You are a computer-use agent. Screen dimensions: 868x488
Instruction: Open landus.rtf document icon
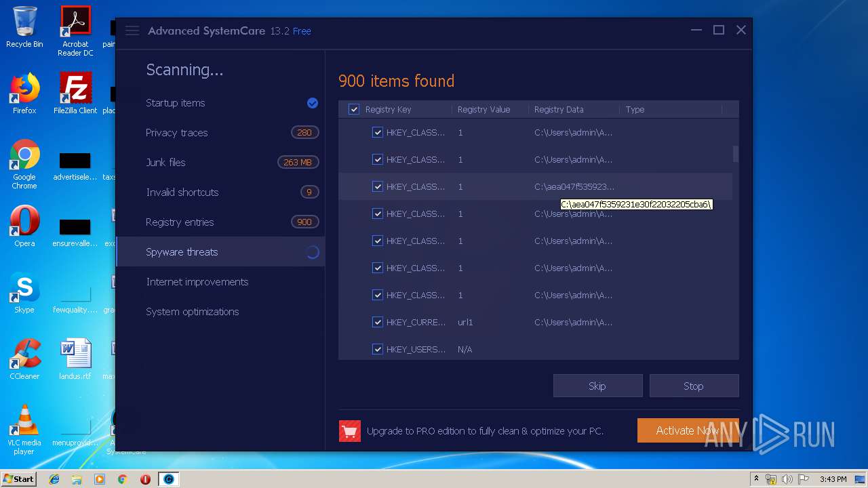point(75,359)
